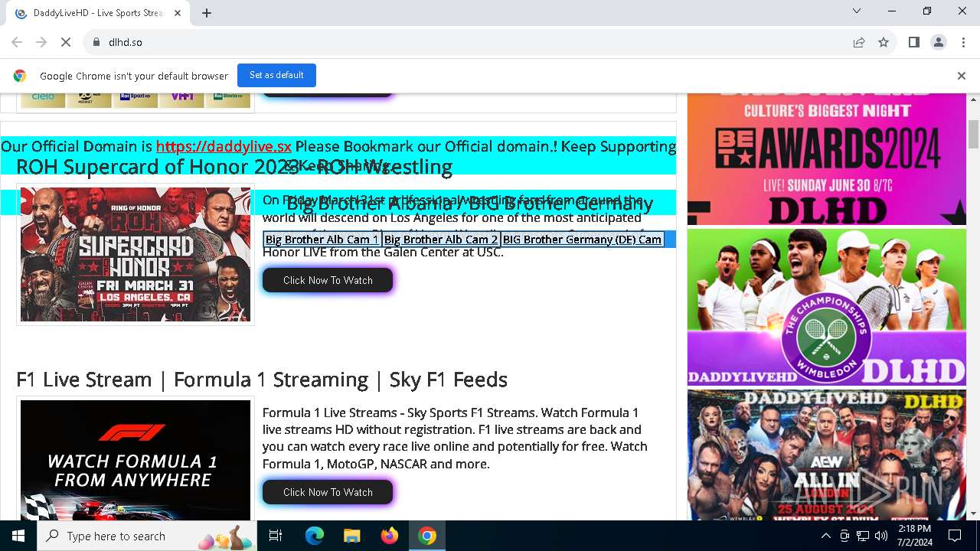980x551 pixels.
Task: Open the volume control tray icon
Action: point(881,536)
